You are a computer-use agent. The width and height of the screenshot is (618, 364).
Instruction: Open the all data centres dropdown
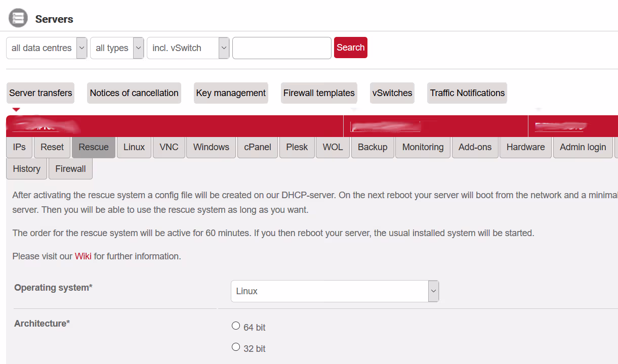point(47,48)
